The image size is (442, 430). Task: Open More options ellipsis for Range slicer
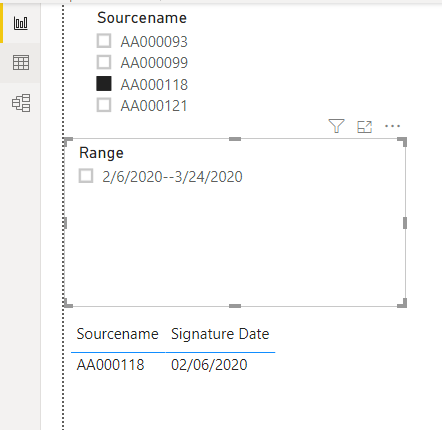click(392, 126)
